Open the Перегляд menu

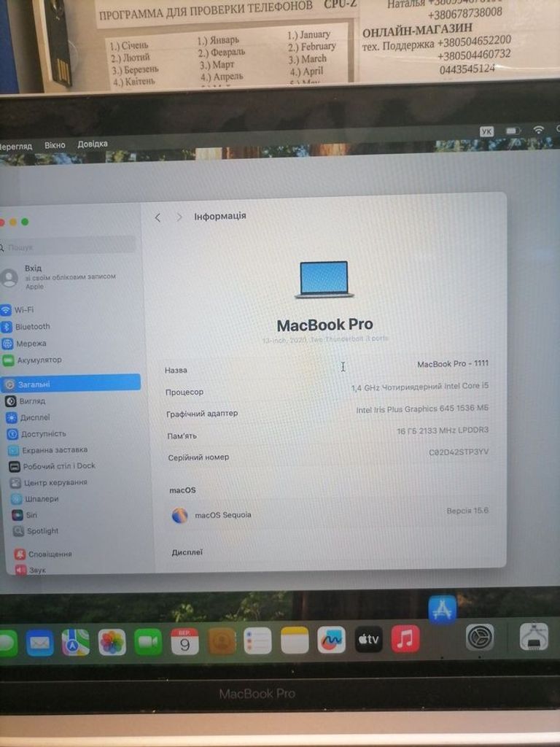point(16,146)
